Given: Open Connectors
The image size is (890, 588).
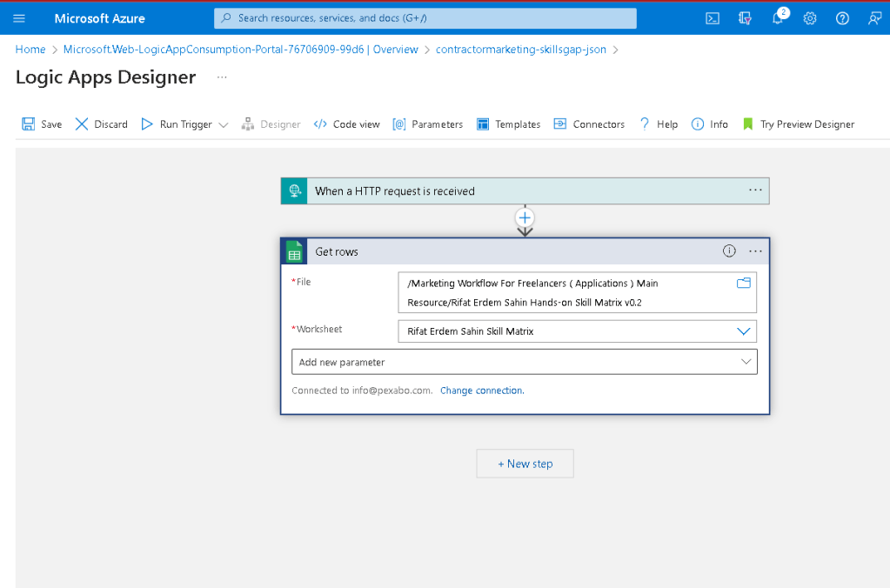Looking at the screenshot, I should click(589, 124).
